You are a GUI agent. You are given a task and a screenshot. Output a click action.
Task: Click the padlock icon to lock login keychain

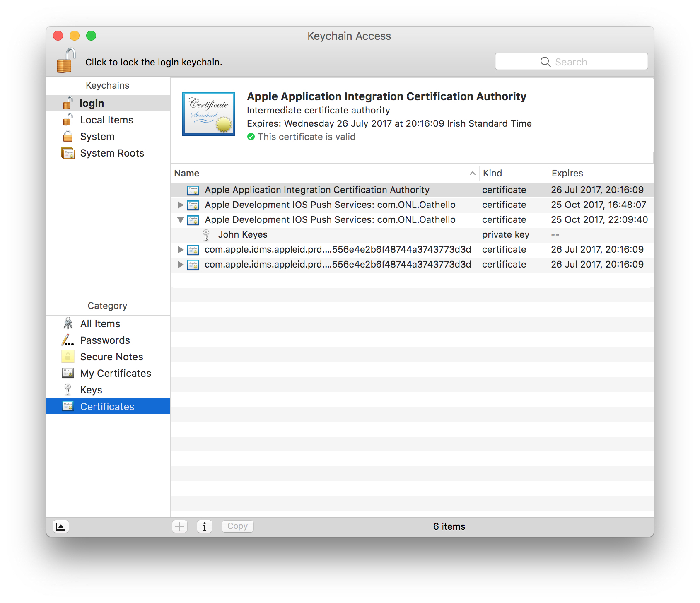click(x=66, y=61)
